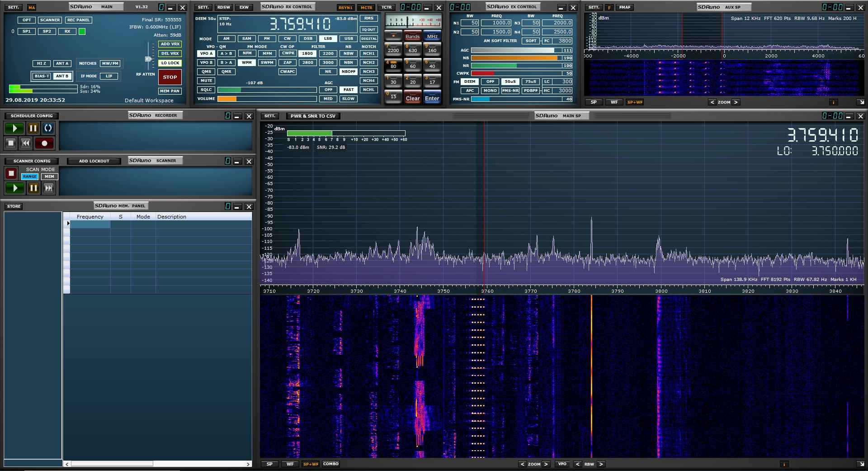The width and height of the screenshot is (868, 471).
Task: Click the info icon in Main SP
Action: [783, 464]
